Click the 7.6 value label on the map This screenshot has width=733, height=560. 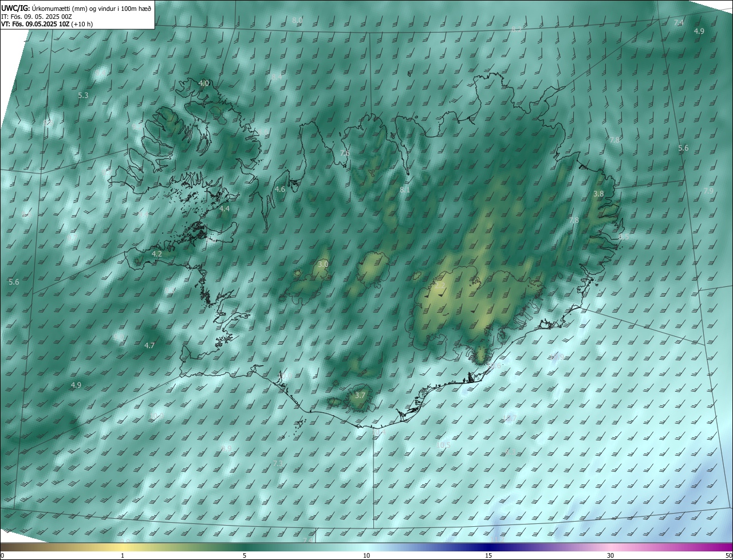tap(345, 153)
